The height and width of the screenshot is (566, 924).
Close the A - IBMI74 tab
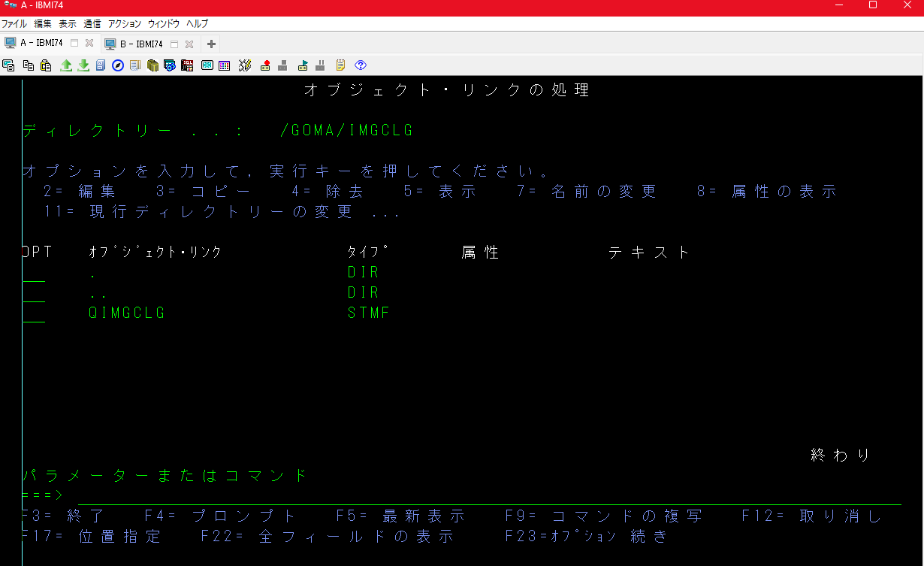(89, 43)
